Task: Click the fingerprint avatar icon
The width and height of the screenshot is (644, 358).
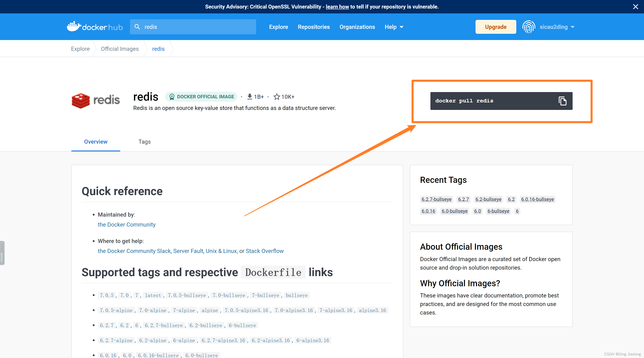Action: tap(528, 27)
